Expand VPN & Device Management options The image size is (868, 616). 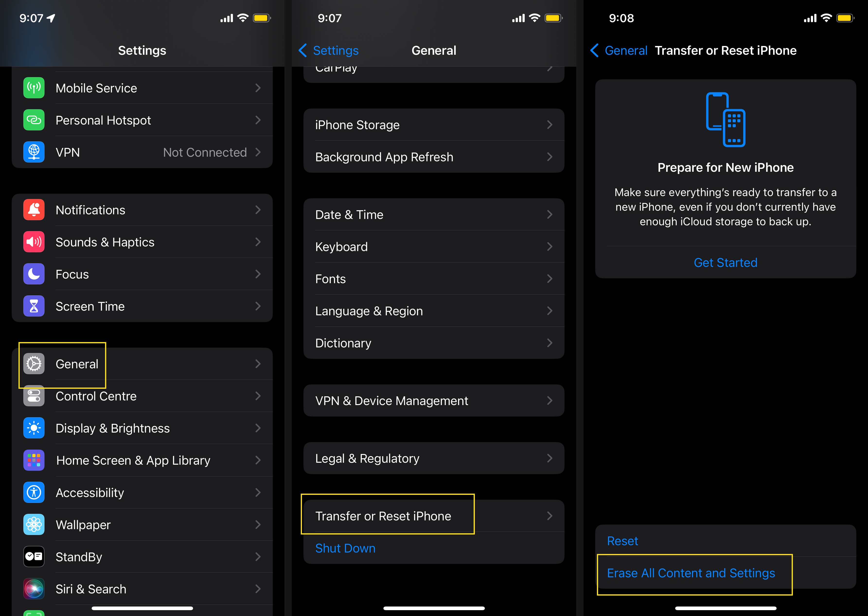pos(432,401)
